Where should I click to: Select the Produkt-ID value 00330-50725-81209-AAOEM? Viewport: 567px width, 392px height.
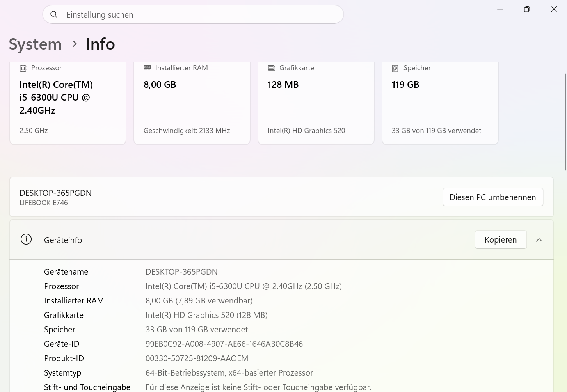tap(197, 358)
